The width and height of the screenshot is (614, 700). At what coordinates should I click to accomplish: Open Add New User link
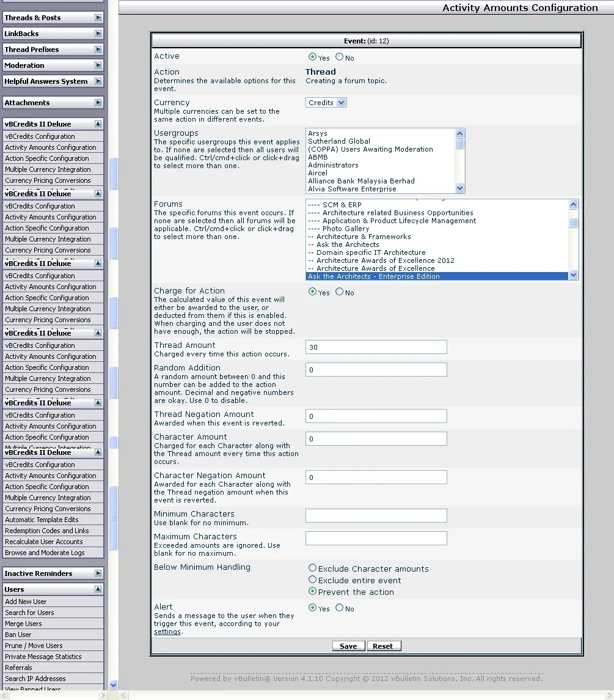tap(26, 602)
